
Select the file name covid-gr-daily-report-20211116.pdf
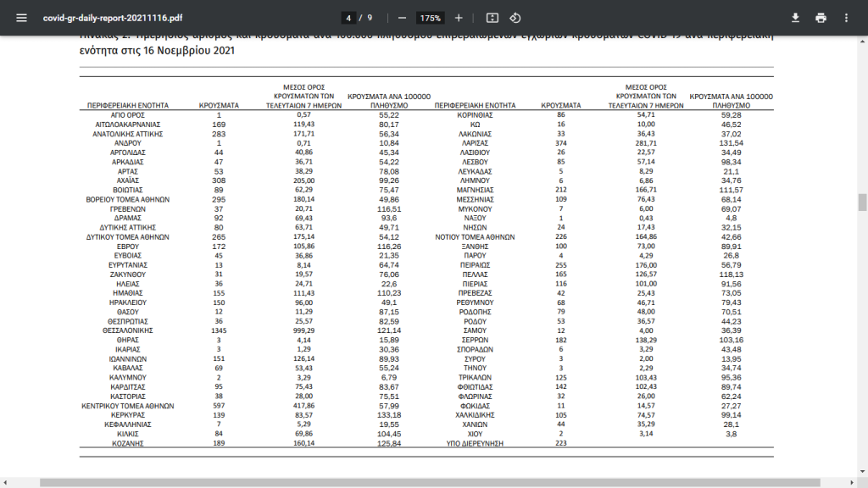[113, 18]
